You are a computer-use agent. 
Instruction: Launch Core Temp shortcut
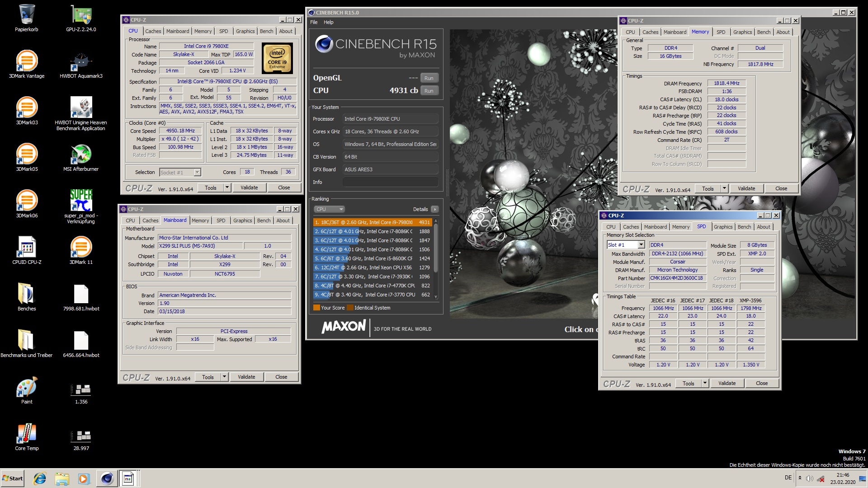[x=27, y=437]
